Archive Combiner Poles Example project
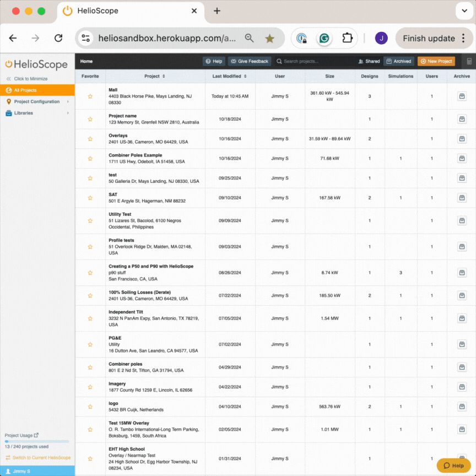Viewport: 476px width, 476px height. coord(462,159)
